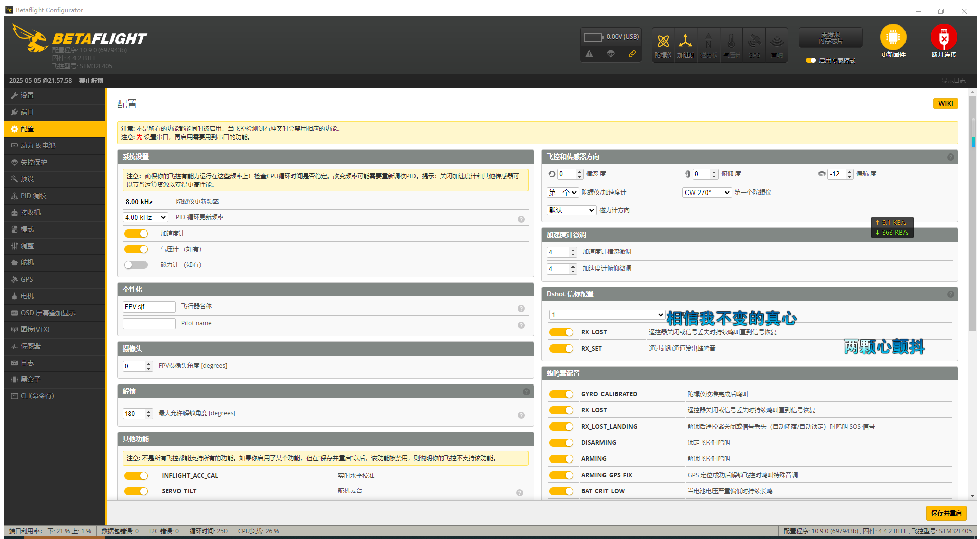The width and height of the screenshot is (980, 539).
Task: Click the FPV camera angle number field
Action: pyautogui.click(x=137, y=366)
